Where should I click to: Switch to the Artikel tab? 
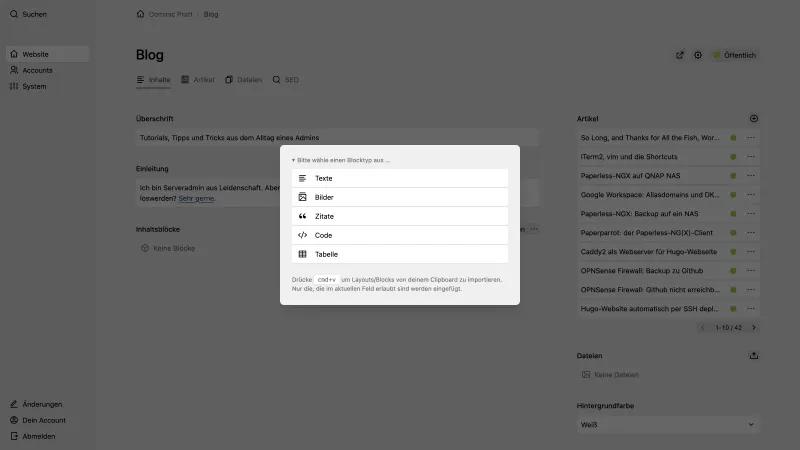click(198, 80)
